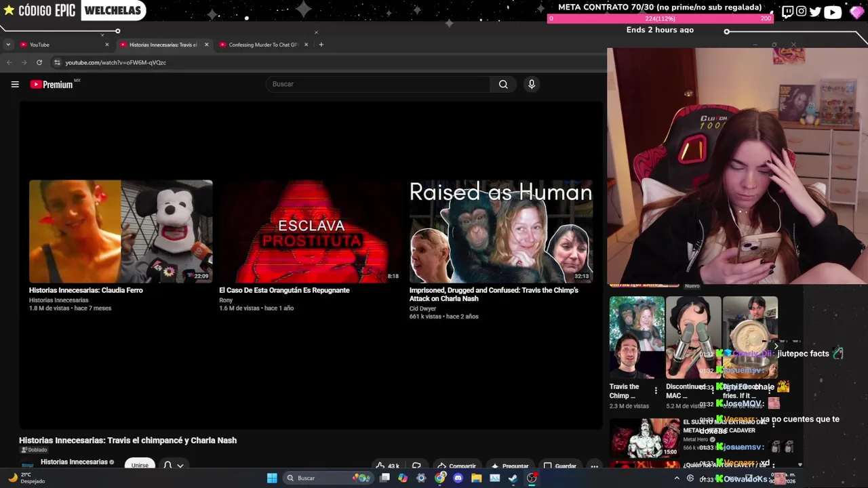868x488 pixels.
Task: Open Historias Innecesarias: Claudia Ferro thumbnail
Action: click(x=121, y=231)
